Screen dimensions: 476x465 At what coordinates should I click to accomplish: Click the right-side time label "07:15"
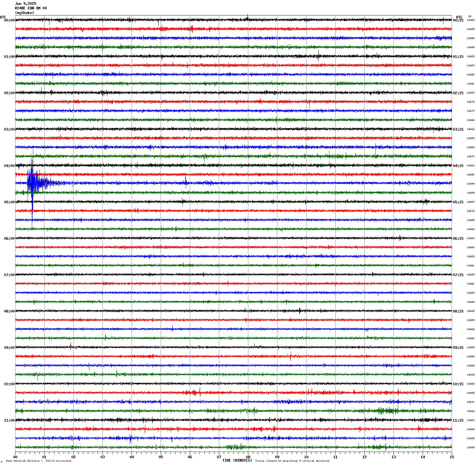(x=458, y=275)
